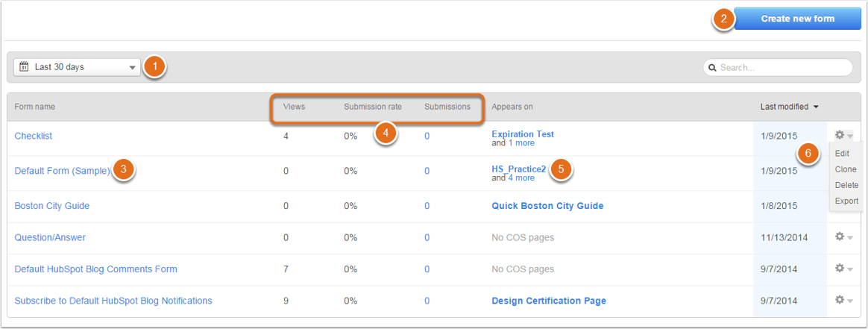868x329 pixels.
Task: Click the 1/8/2015 date for Boston City Guide
Action: point(779,205)
